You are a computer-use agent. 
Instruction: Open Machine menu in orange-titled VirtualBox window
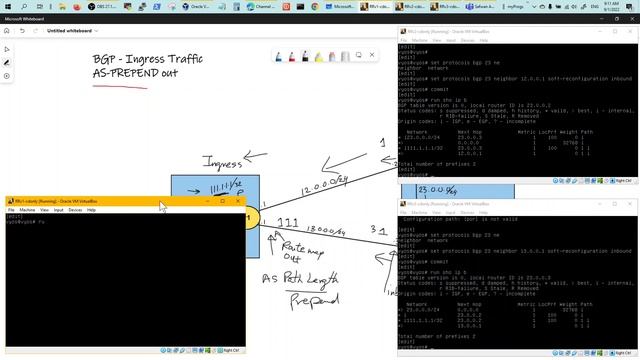(27, 210)
